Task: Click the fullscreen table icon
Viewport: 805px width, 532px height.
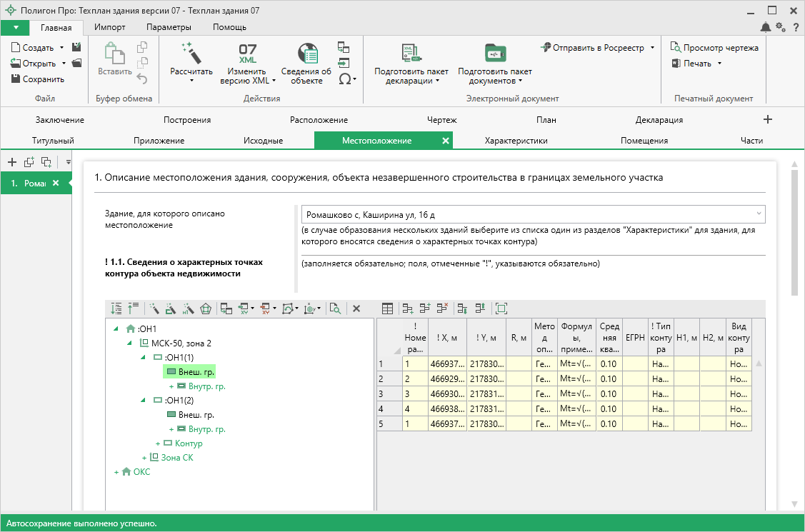Action: point(501,308)
